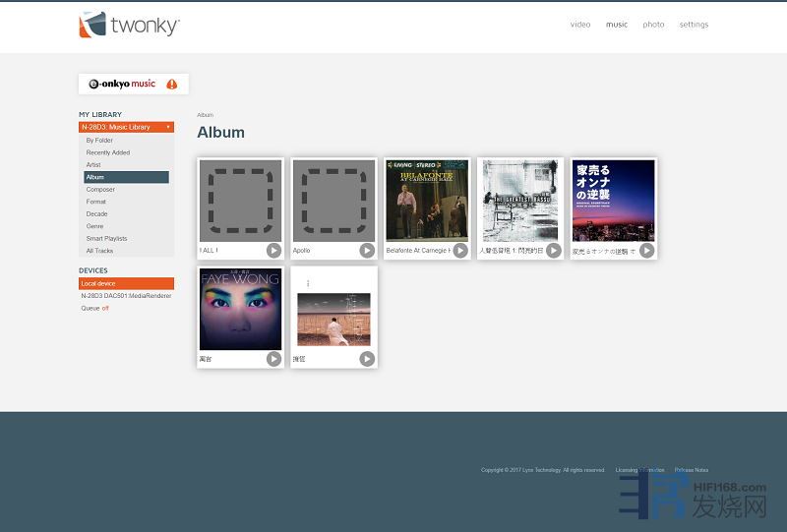Start playback of The Greatest Basso album
Viewport: 787px width, 532px height.
554,251
